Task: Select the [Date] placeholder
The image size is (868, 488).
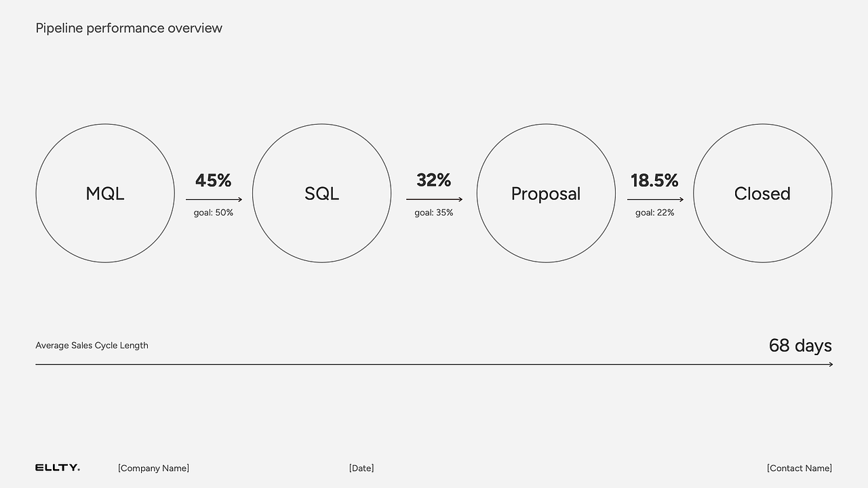Action: 361,468
